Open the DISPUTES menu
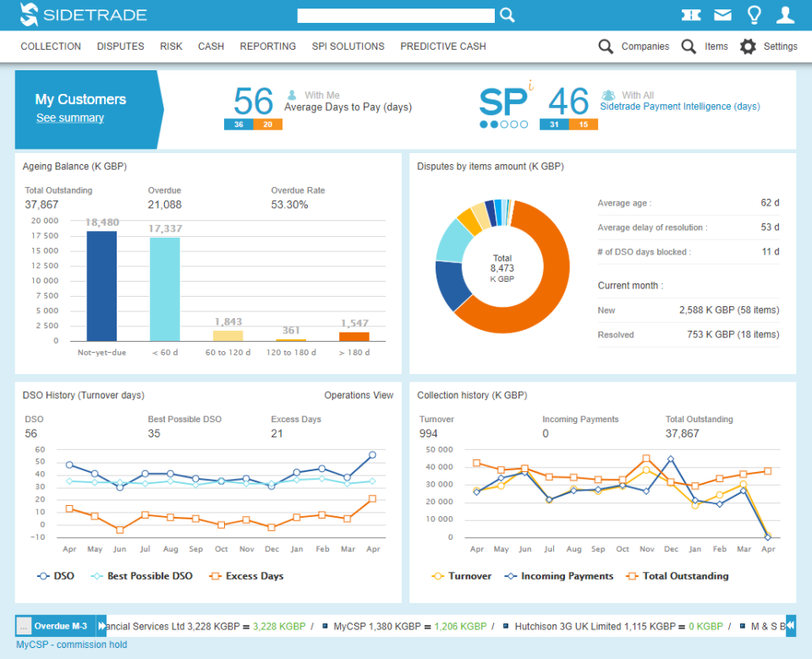 tap(120, 47)
